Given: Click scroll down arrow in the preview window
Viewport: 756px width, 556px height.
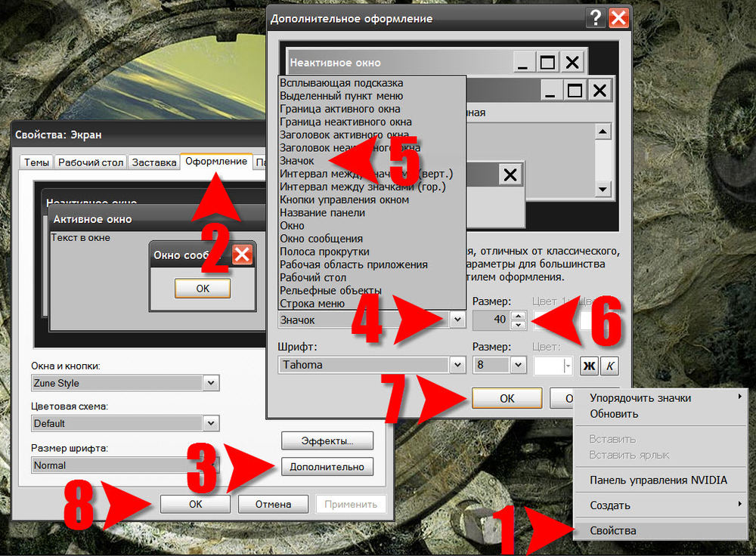Looking at the screenshot, I should 603,190.
